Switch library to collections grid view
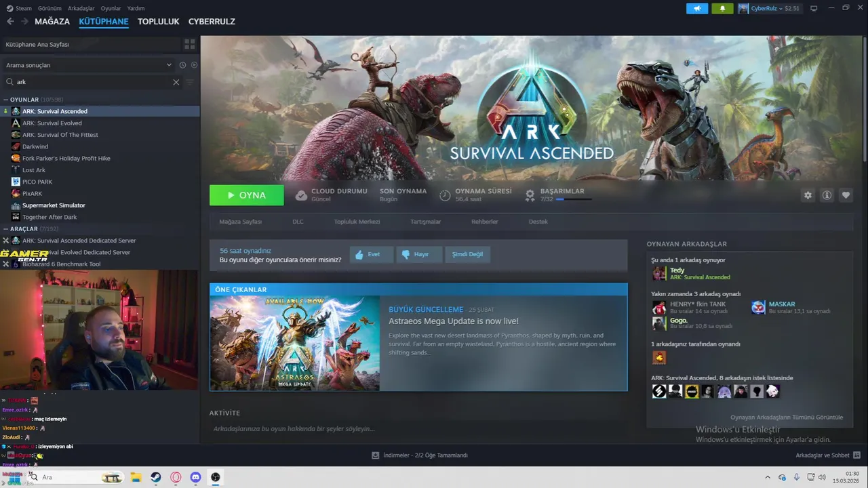868x488 pixels. tap(190, 44)
